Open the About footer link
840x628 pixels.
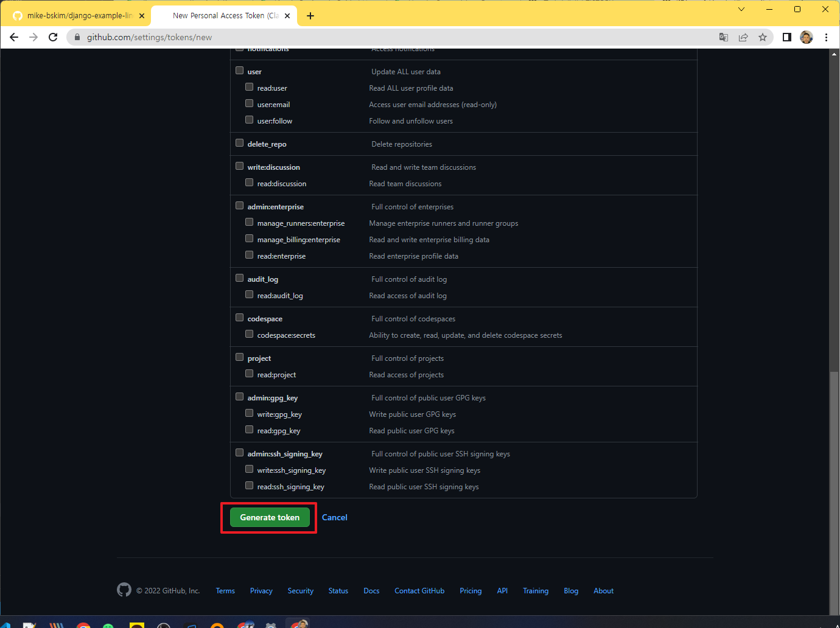point(604,591)
